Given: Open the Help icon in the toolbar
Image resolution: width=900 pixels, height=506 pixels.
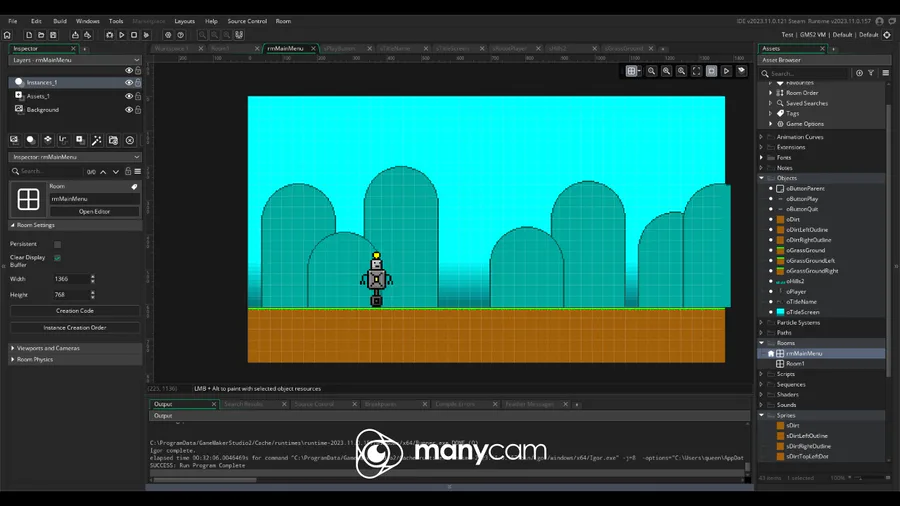Looking at the screenshot, I should click(x=180, y=35).
